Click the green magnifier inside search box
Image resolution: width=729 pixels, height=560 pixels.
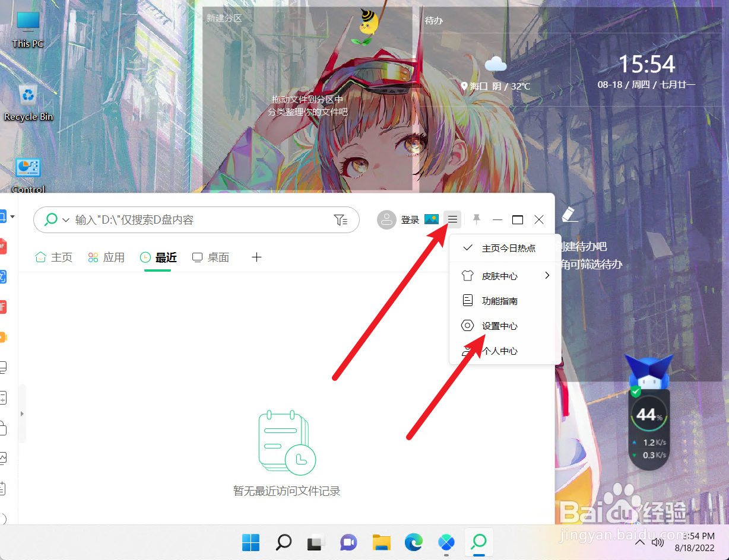pos(51,219)
